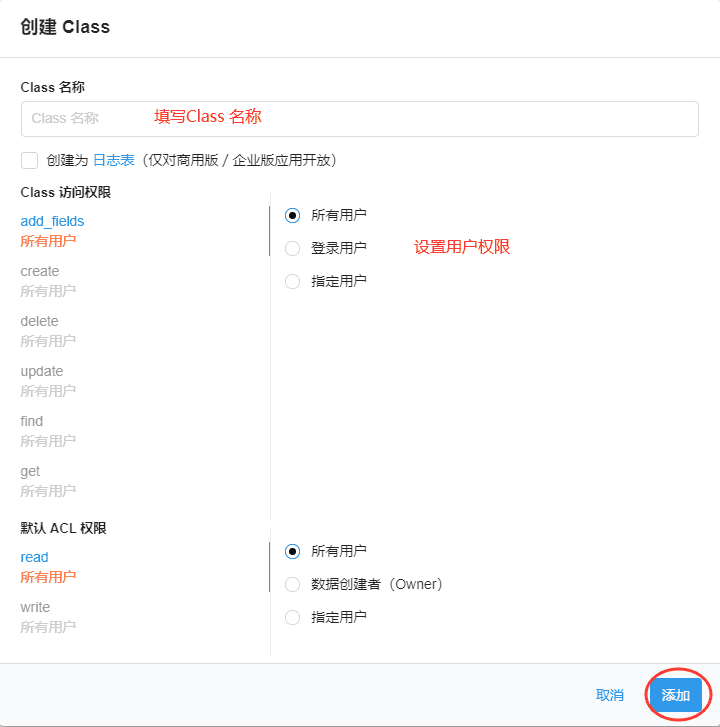Image resolution: width=720 pixels, height=727 pixels.
Task: Click the 取消 cancel link
Action: tap(609, 695)
